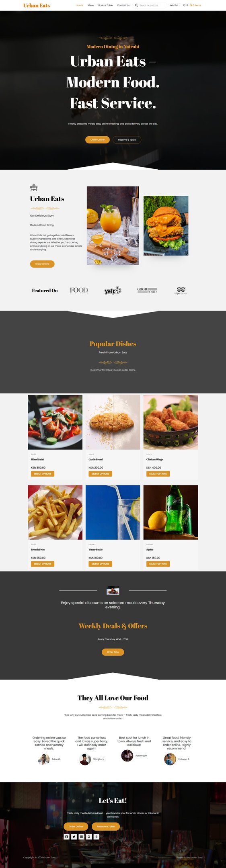Open the Google social icon in footer

pos(89,837)
